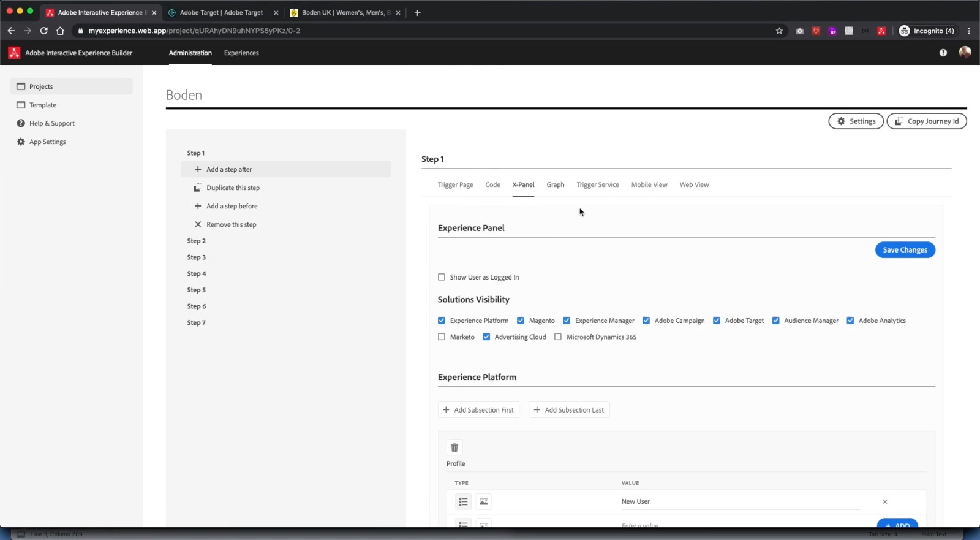Open the purple RP extension icon

(x=832, y=31)
